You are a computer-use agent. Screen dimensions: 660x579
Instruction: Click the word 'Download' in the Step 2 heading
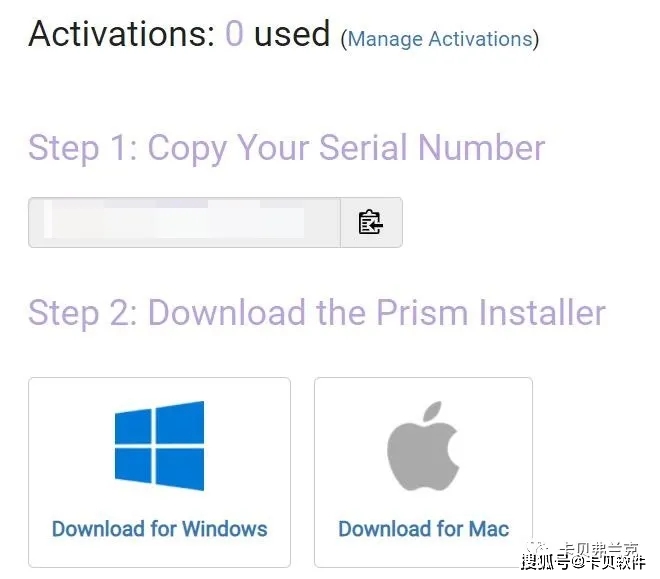[x=227, y=313]
